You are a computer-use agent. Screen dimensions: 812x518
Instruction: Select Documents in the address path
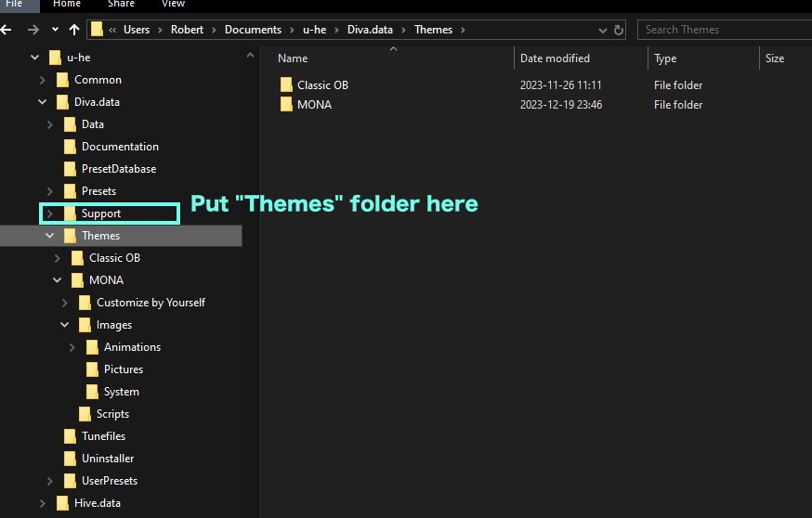point(253,30)
